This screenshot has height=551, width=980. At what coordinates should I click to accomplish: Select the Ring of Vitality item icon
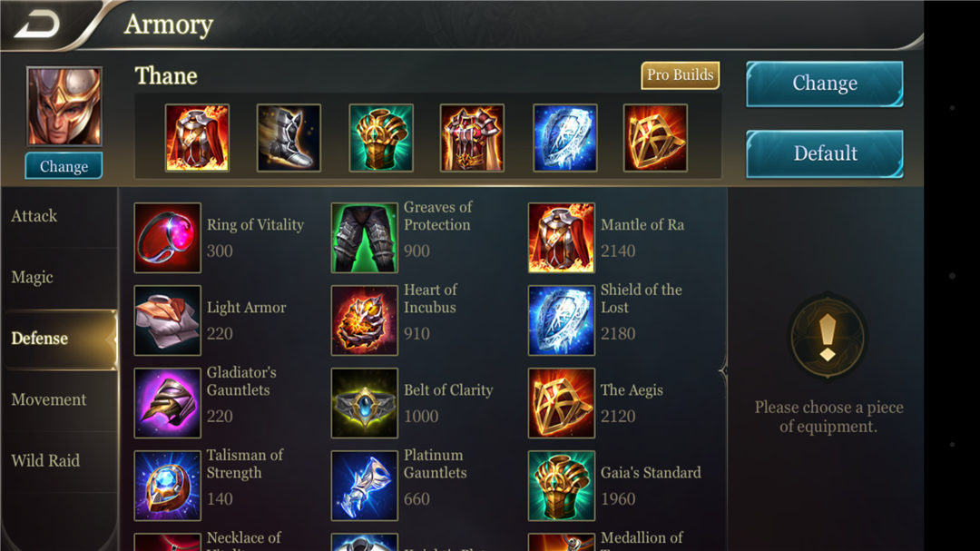click(x=168, y=238)
